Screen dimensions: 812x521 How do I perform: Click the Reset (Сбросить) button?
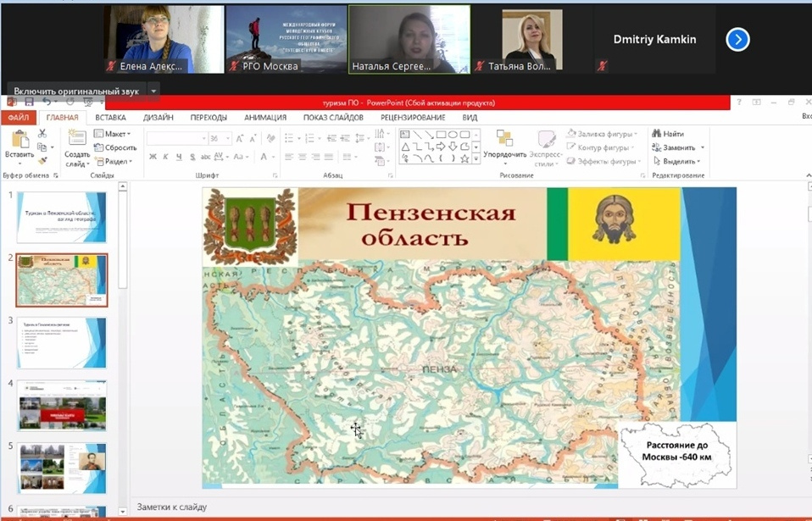(x=115, y=147)
